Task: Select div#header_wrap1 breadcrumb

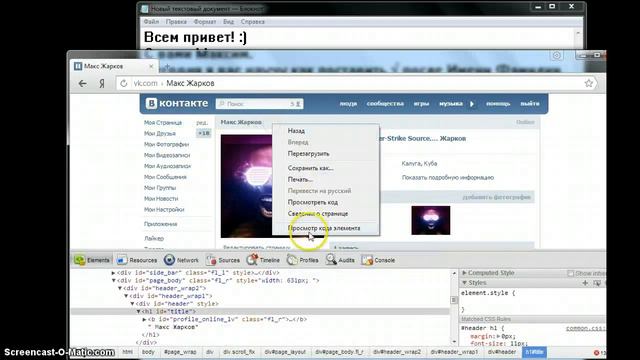Action: point(454,352)
